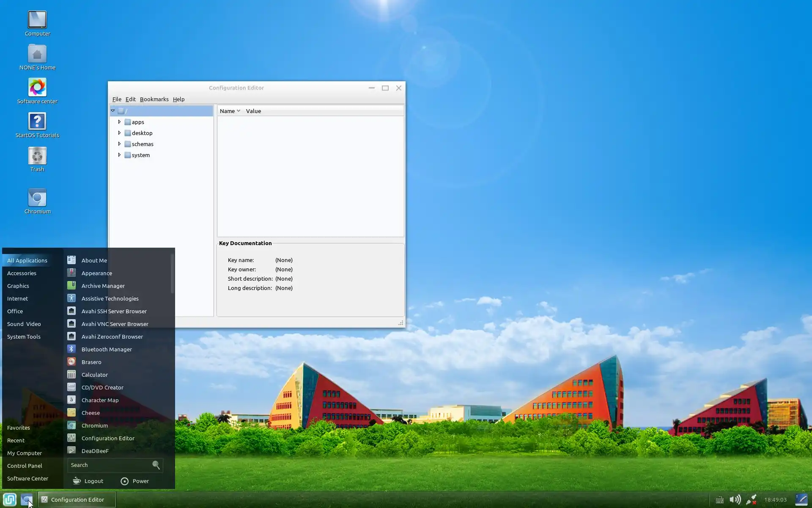Expand the system folder node
Viewport: 812px width, 508px height.
click(x=119, y=155)
